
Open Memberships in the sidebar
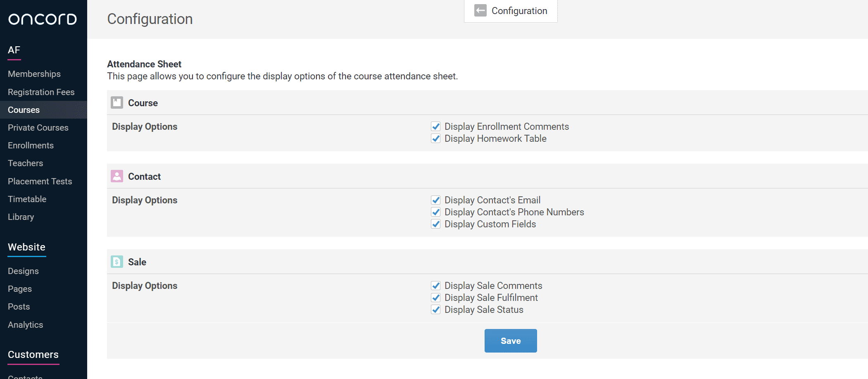(x=34, y=74)
